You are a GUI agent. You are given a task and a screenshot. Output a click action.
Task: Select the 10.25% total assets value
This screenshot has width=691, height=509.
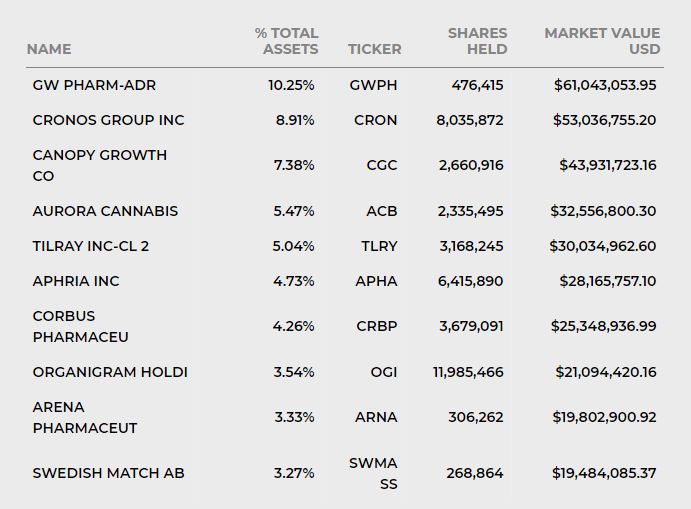pos(291,85)
